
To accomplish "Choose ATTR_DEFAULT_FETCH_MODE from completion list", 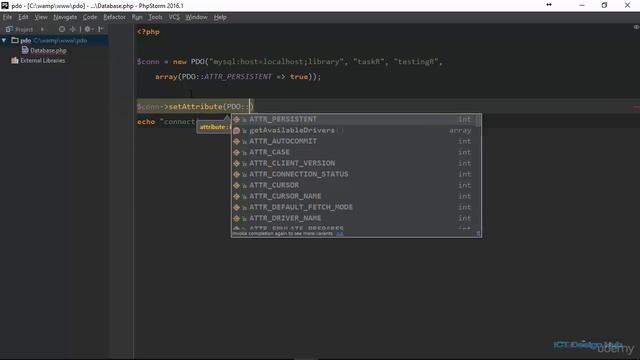I will pyautogui.click(x=353, y=207).
